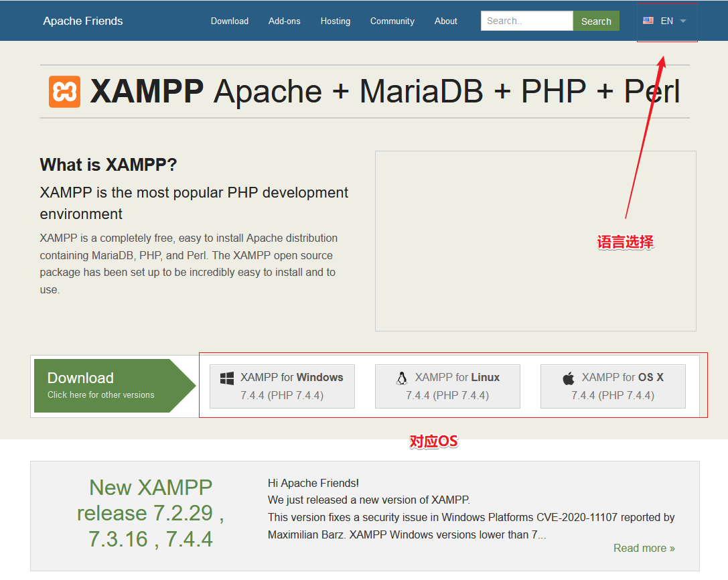Click the orange XAMPP logo icon

64,92
